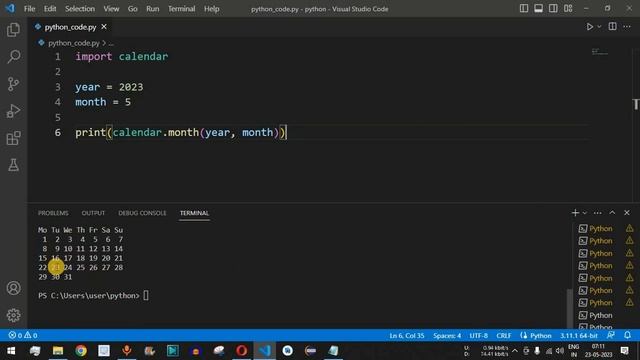
Task: Switch to the PROBLEMS panel tab
Action: [53, 213]
